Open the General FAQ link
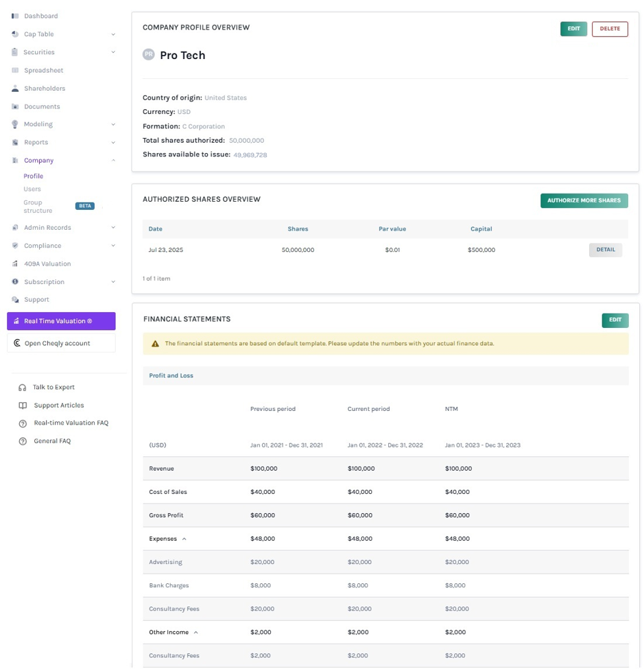 click(x=52, y=441)
